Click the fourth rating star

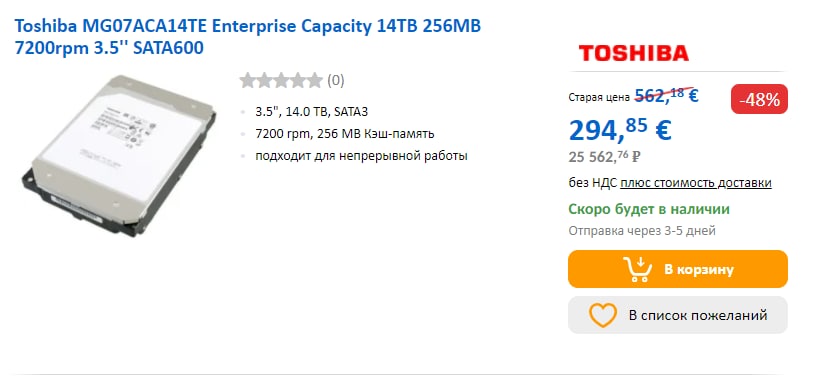pos(298,80)
